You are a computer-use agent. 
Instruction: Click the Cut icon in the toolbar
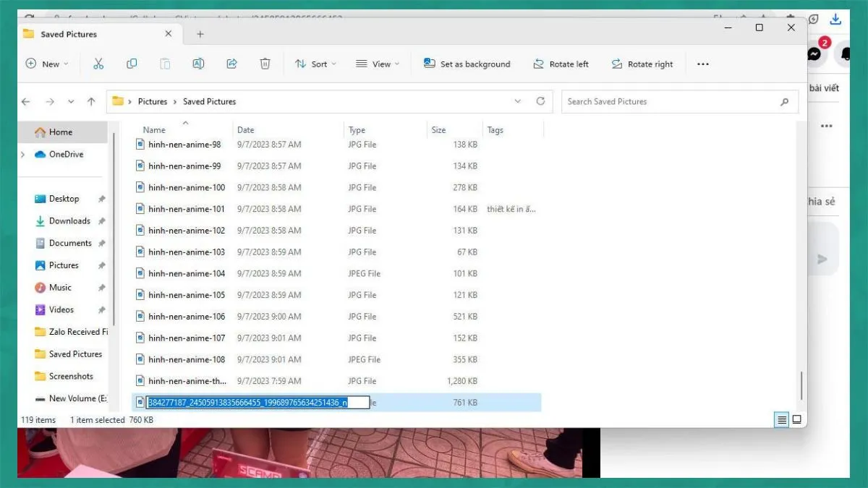[98, 64]
